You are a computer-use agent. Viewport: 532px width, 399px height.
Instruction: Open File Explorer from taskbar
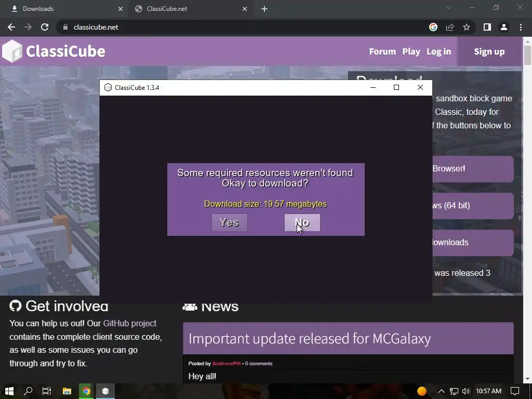(67, 391)
